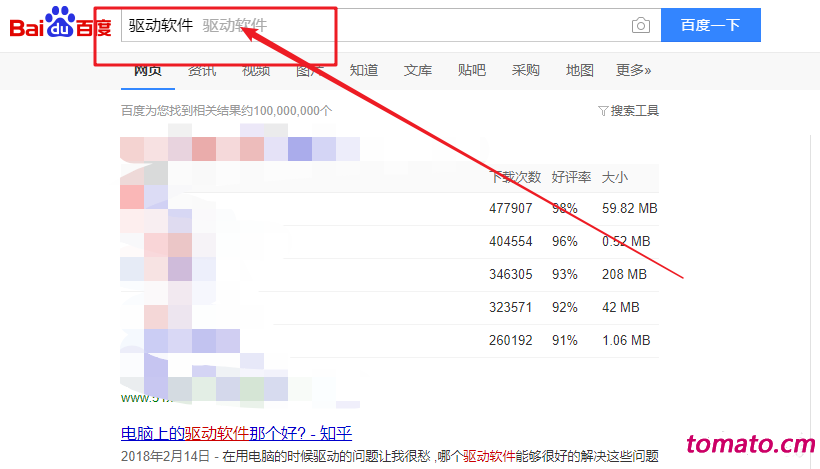Screen dimensions: 820x469
Task: Click the 208 MB size cell
Action: (624, 274)
